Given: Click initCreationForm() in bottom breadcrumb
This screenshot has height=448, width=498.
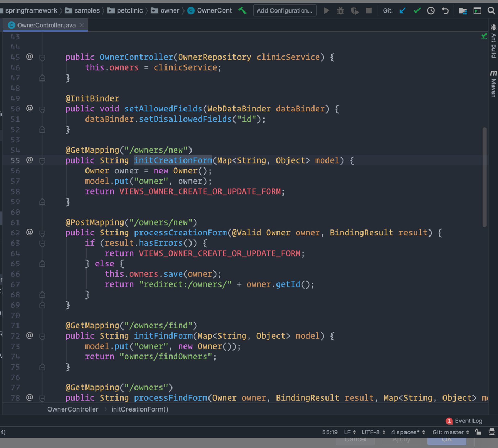Looking at the screenshot, I should (140, 409).
